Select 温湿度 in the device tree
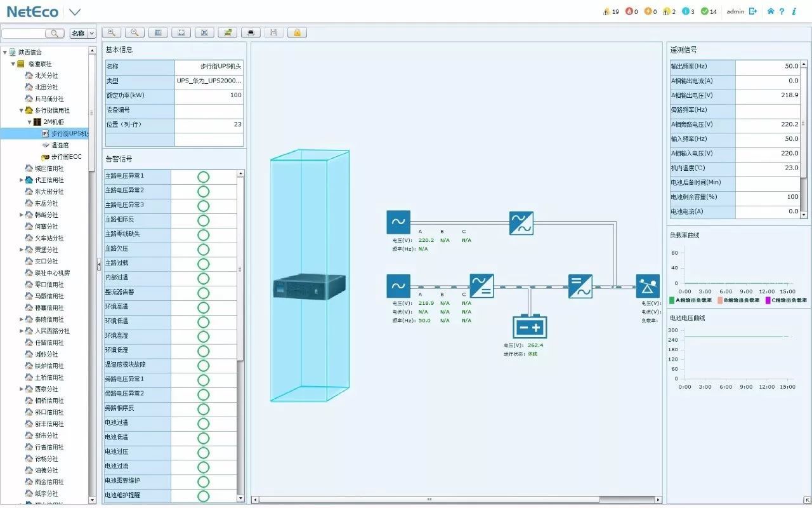812x508 pixels. click(60, 145)
